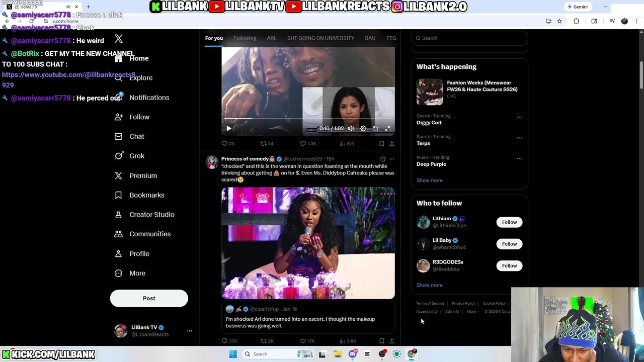Image resolution: width=644 pixels, height=362 pixels.
Task: Open the Privacy Policy link
Action: (x=463, y=304)
